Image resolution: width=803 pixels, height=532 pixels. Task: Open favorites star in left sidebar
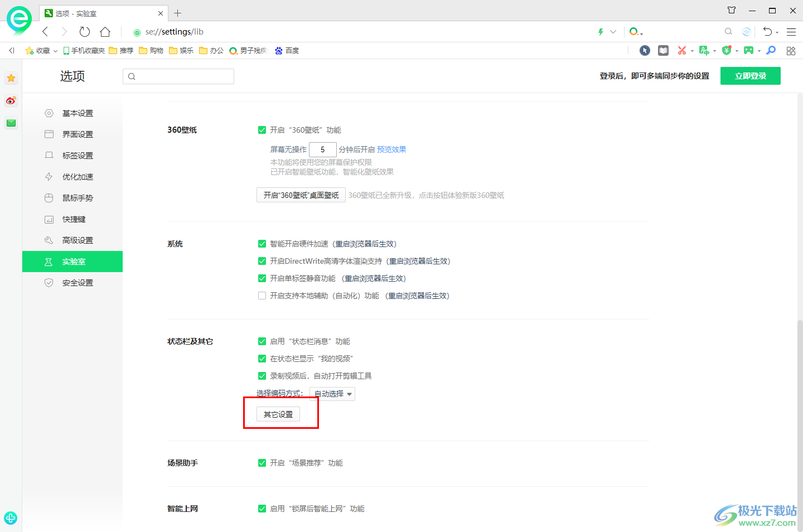tap(11, 78)
